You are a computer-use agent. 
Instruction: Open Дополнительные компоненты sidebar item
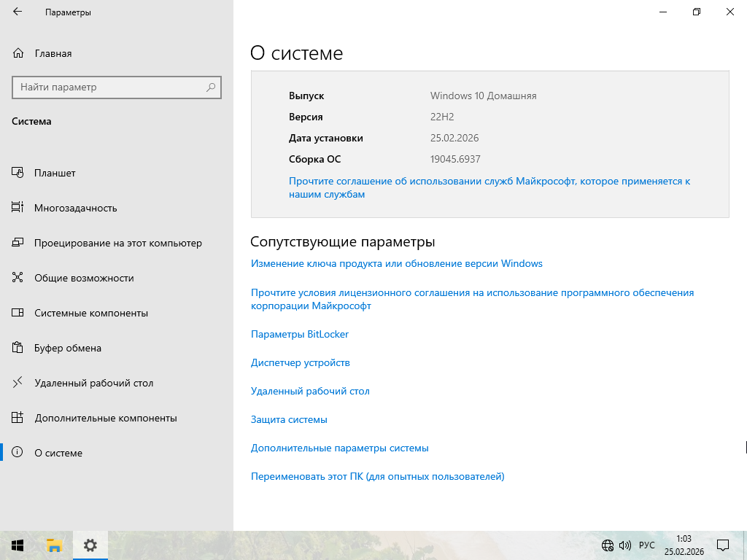106,418
